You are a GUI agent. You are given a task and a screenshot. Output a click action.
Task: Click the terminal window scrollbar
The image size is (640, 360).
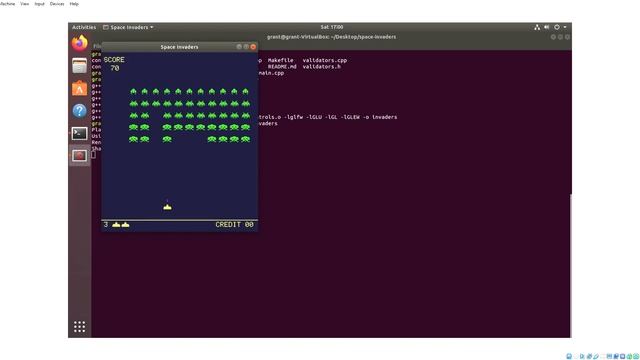[x=570, y=265]
